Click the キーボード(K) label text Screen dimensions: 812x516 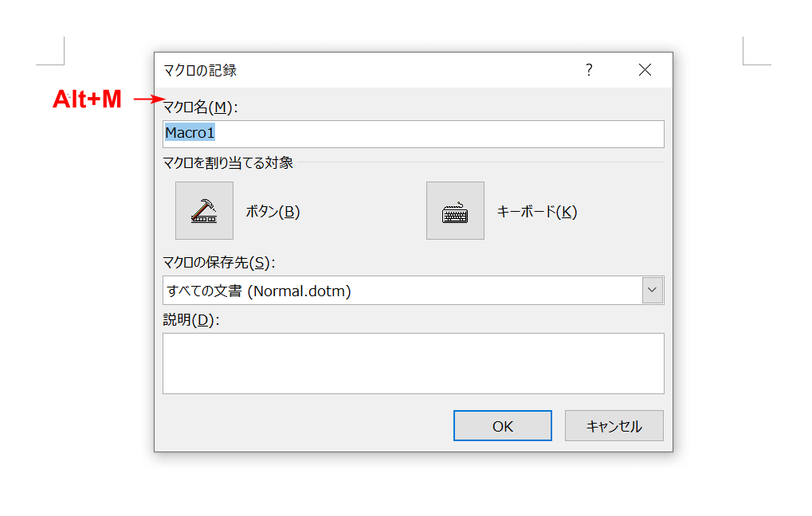click(x=536, y=212)
